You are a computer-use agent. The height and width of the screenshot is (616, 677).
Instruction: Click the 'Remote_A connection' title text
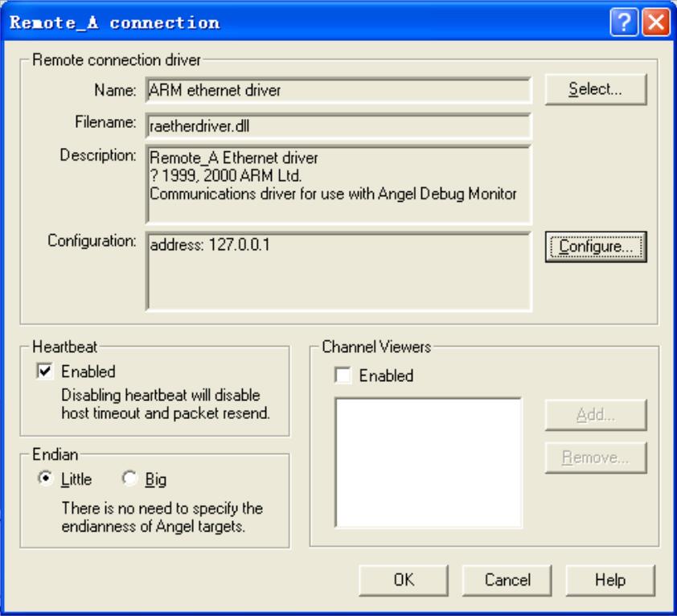[114, 23]
